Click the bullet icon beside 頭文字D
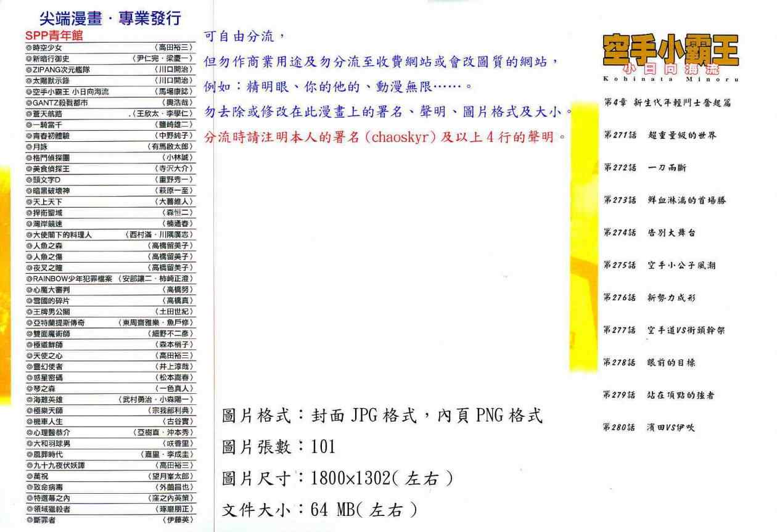This screenshot has height=532, width=777. coord(29,179)
